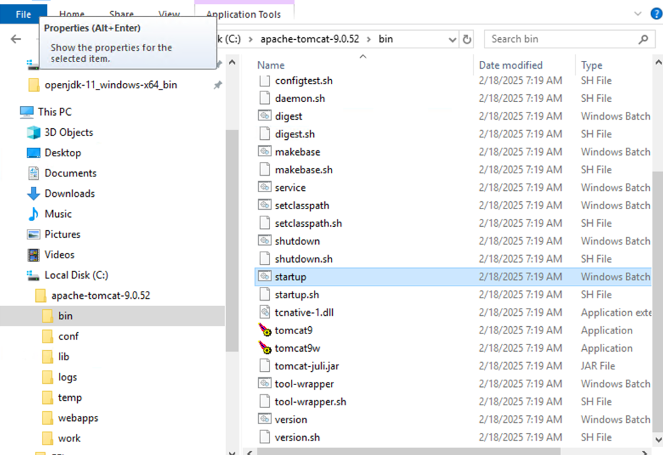The height and width of the screenshot is (456, 664).
Task: Click the Back navigation arrow
Action: click(16, 39)
